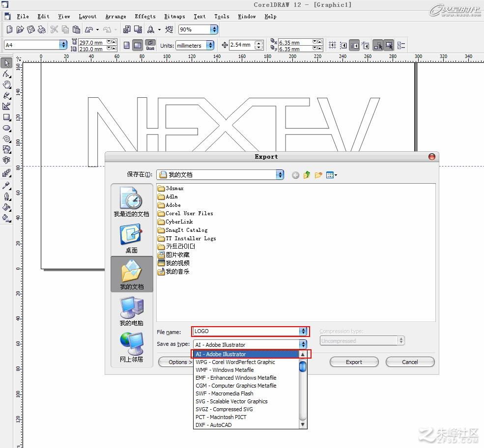This screenshot has width=484, height=448.
Task: Open the File name history dropdown
Action: [x=303, y=331]
